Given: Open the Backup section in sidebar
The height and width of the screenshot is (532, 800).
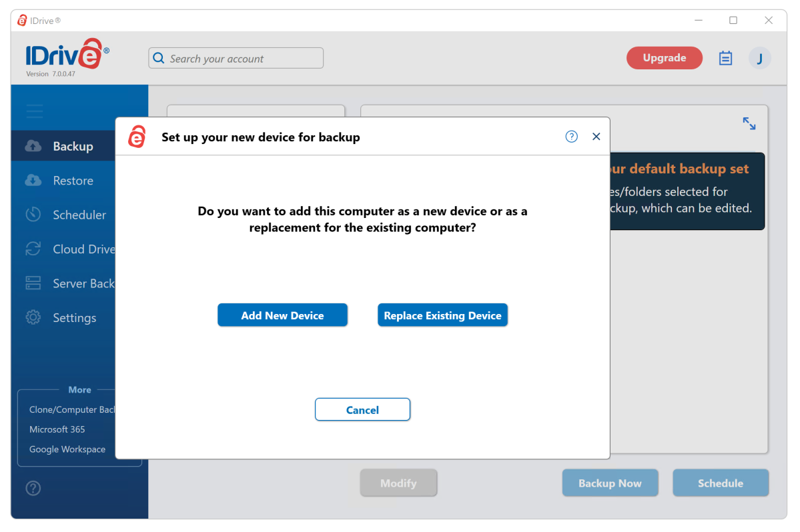Looking at the screenshot, I should (x=63, y=146).
